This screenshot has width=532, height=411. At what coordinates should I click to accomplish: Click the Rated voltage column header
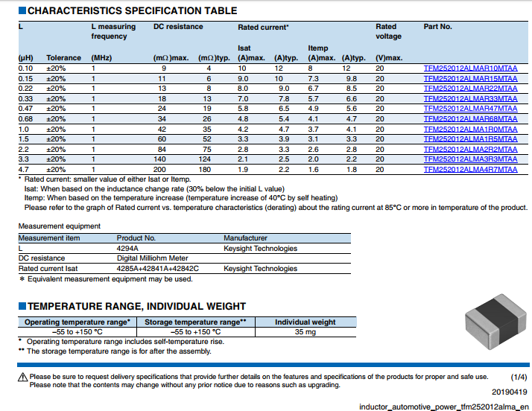coord(387,31)
